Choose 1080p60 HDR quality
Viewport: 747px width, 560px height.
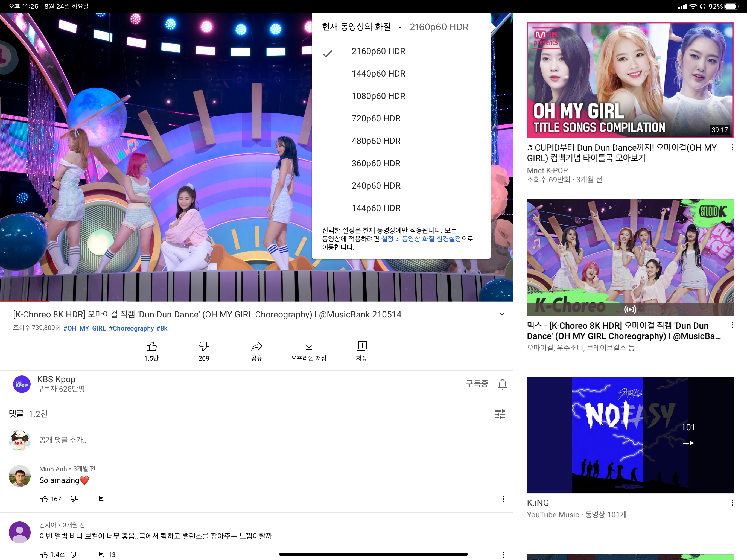pyautogui.click(x=378, y=96)
